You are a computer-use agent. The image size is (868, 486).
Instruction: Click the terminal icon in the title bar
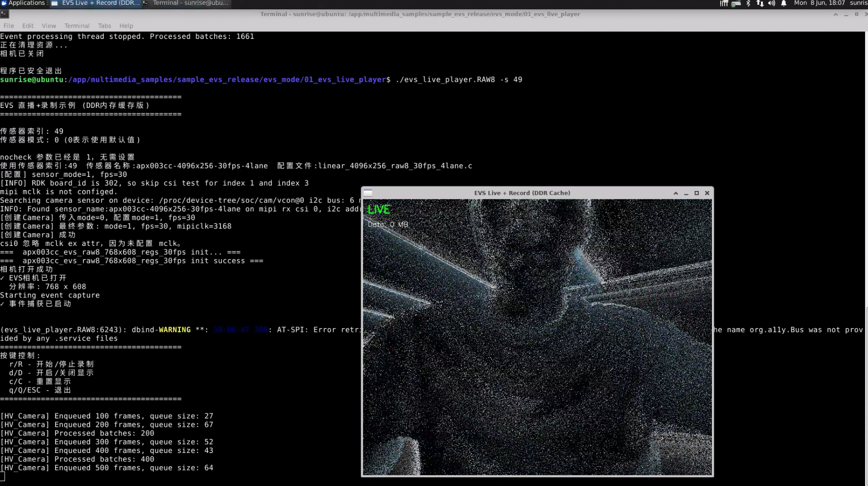tap(4, 14)
